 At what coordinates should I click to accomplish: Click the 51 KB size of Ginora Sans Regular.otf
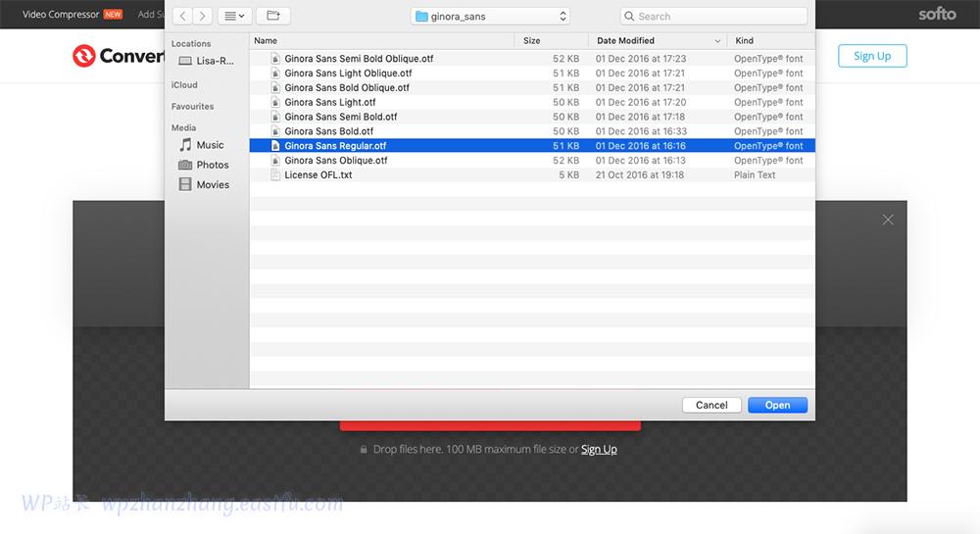point(566,146)
